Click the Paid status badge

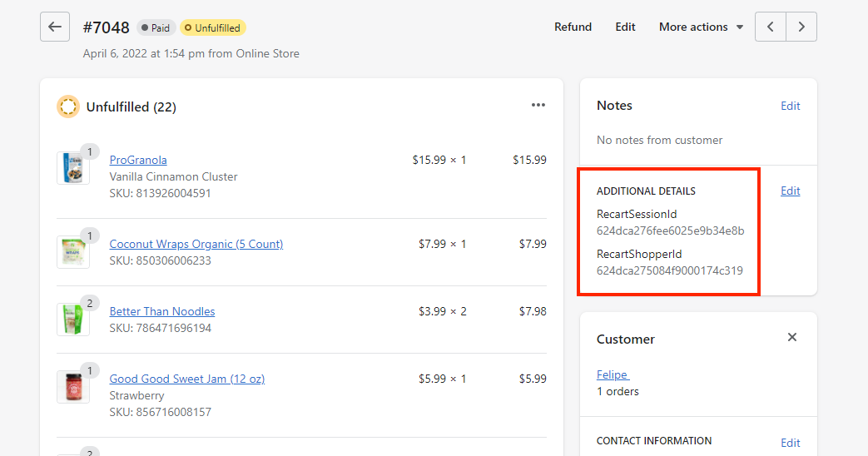[156, 27]
